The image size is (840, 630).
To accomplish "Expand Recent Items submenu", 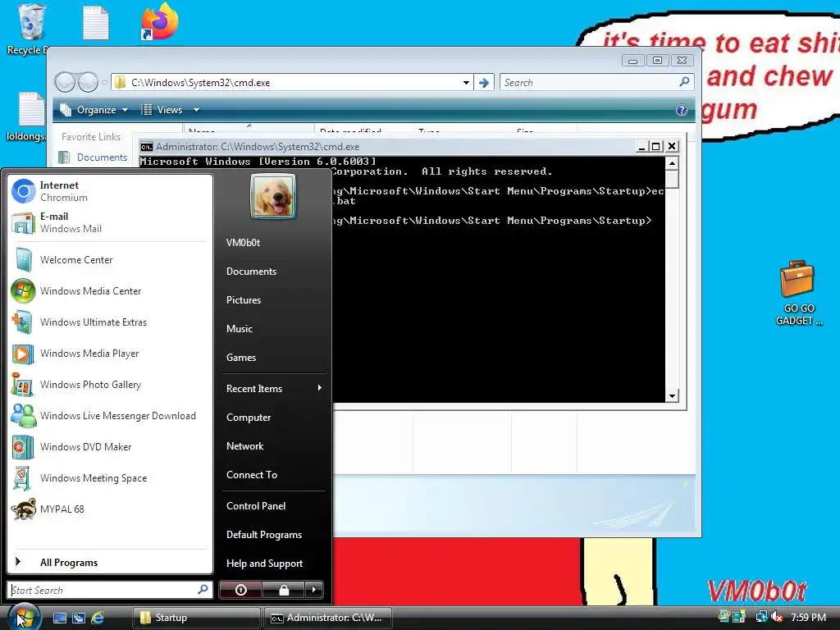I will [x=273, y=388].
